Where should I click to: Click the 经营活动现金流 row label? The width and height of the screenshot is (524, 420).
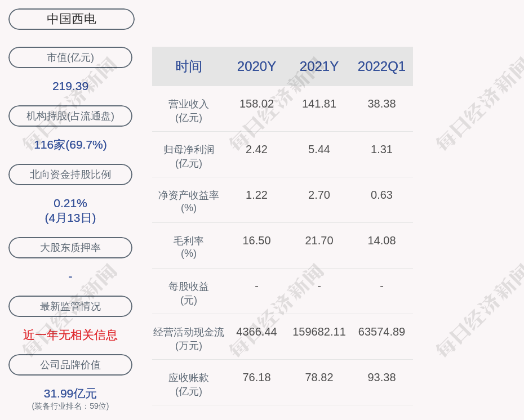tap(189, 338)
